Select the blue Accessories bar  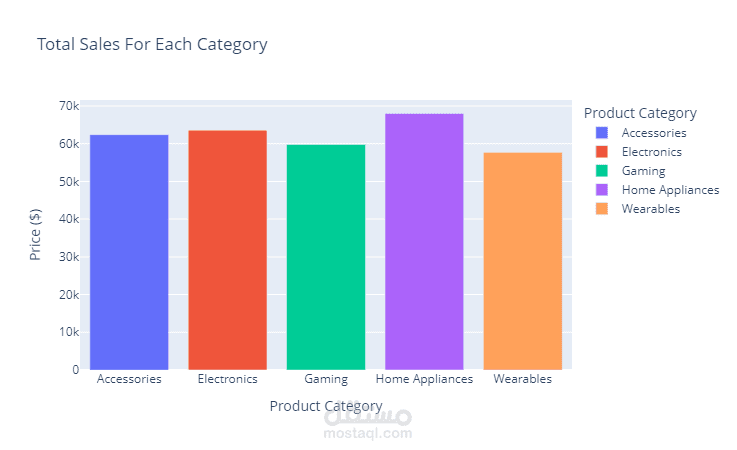pyautogui.click(x=129, y=252)
